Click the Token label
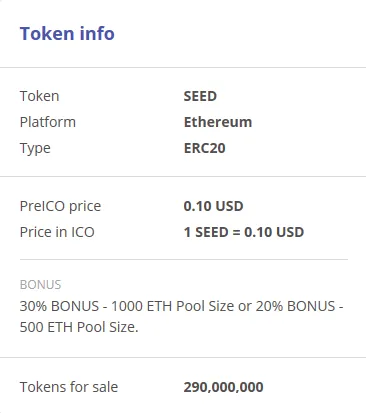This screenshot has height=413, width=366. click(x=39, y=96)
